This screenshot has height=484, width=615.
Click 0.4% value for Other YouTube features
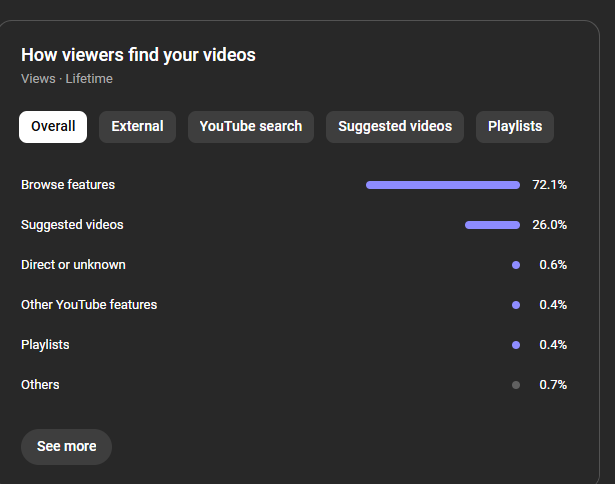[553, 305]
